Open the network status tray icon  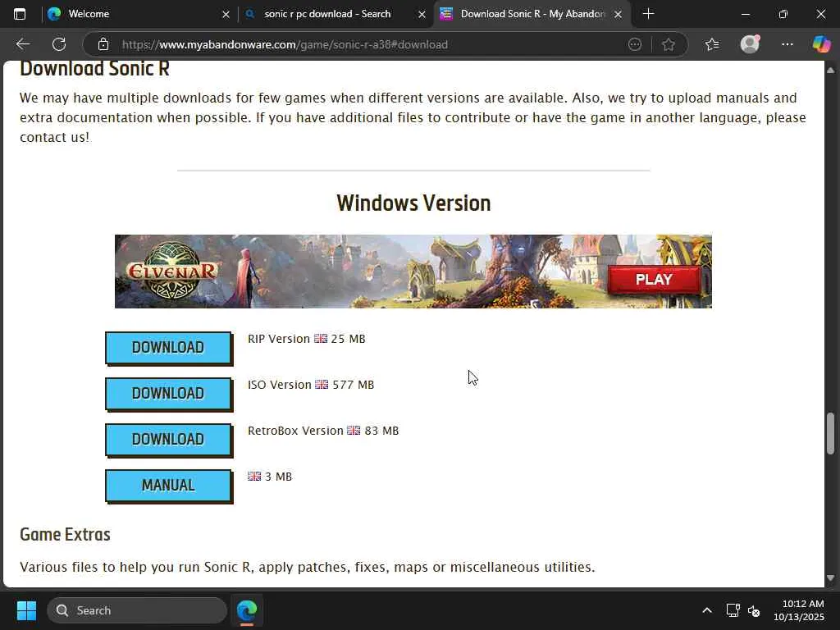pyautogui.click(x=733, y=610)
